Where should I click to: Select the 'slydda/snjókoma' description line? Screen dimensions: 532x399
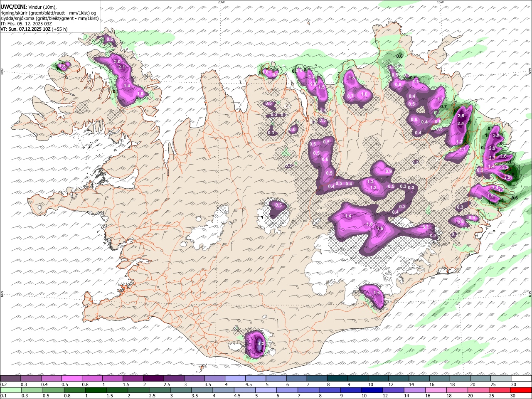click(x=50, y=18)
